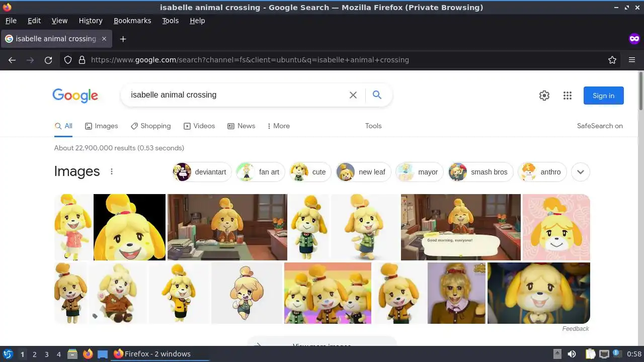Clear the search box text
The width and height of the screenshot is (644, 362).
point(353,95)
